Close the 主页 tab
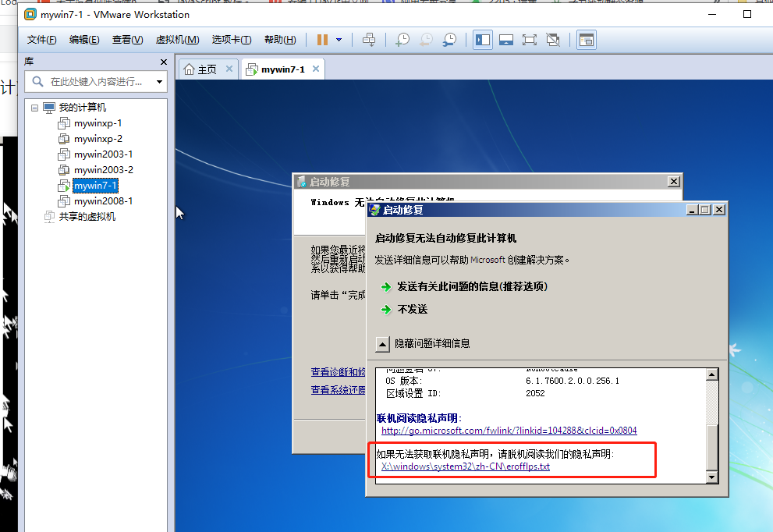Image resolution: width=773 pixels, height=532 pixels. [x=229, y=69]
